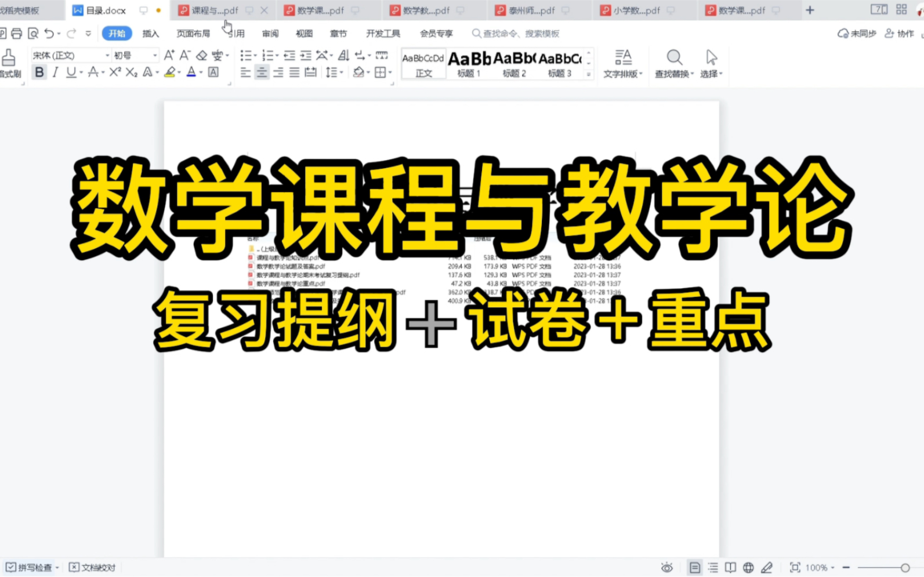Toggle page layout view button
Image resolution: width=924 pixels, height=577 pixels.
694,568
